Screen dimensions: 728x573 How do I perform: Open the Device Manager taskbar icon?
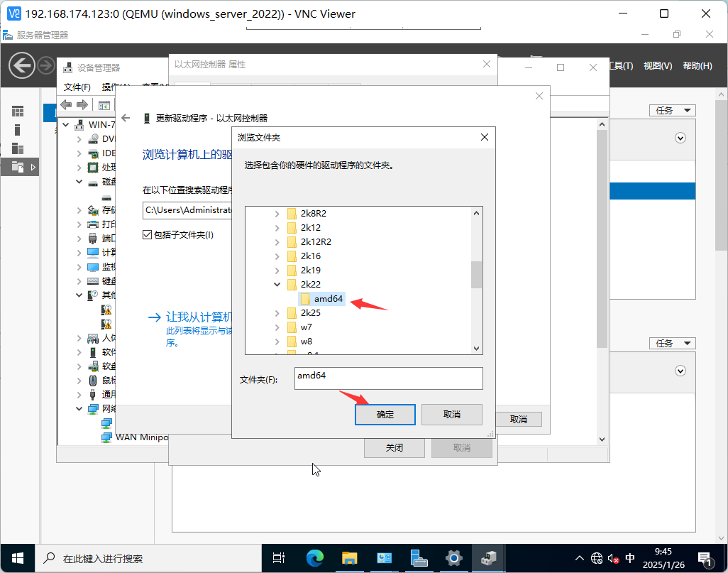[x=488, y=558]
